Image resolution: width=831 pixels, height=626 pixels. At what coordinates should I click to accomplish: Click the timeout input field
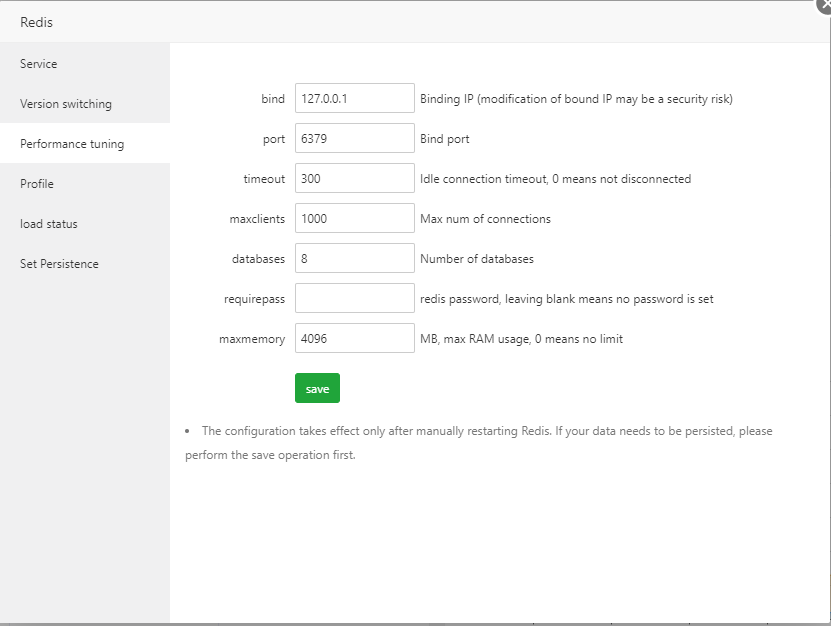354,179
